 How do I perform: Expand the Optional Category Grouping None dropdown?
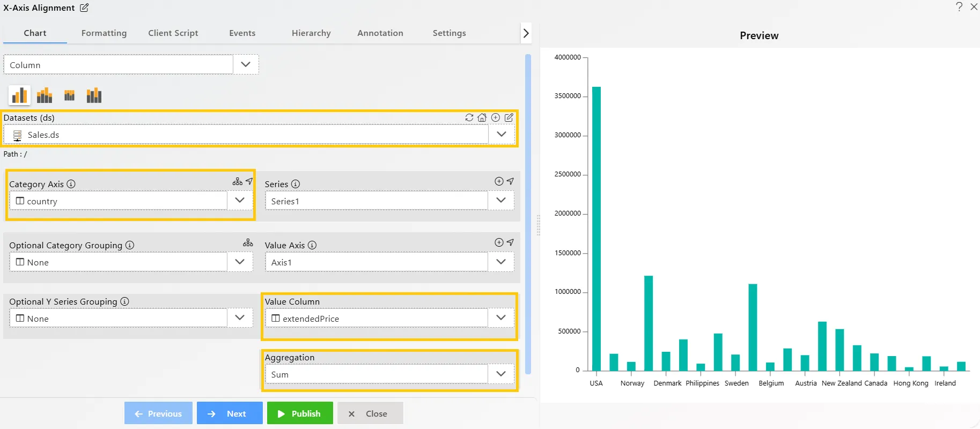click(x=240, y=262)
